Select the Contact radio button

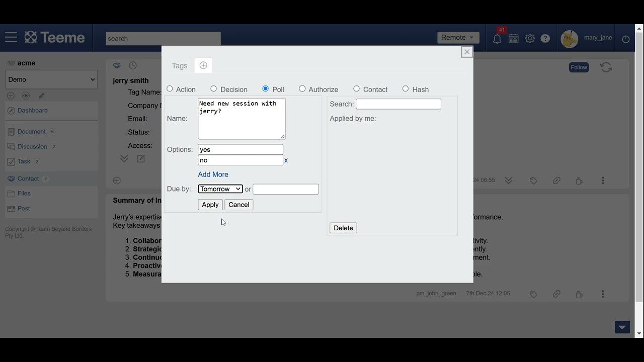(356, 88)
